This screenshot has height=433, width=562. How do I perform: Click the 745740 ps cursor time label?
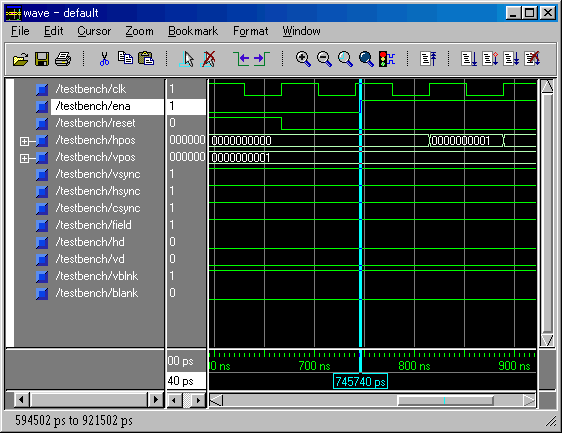(x=360, y=381)
